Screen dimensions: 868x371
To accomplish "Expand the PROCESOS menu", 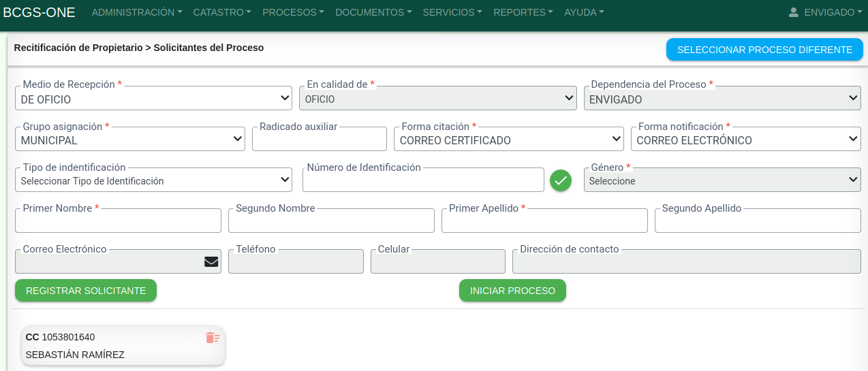I will point(293,12).
